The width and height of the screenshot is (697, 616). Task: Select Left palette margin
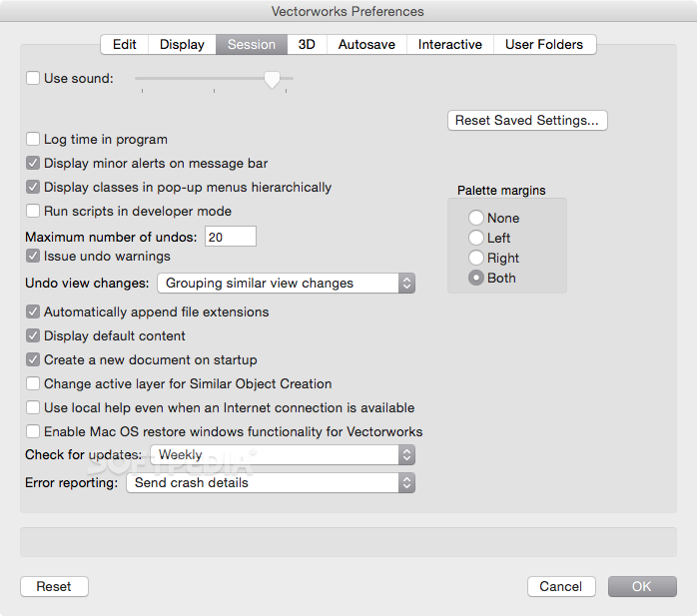click(x=476, y=238)
